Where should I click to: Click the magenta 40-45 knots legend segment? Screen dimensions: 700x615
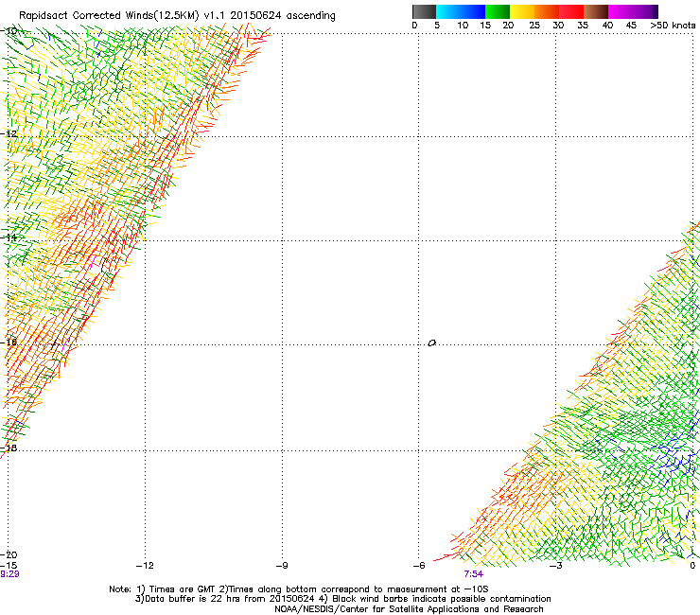tap(621, 11)
